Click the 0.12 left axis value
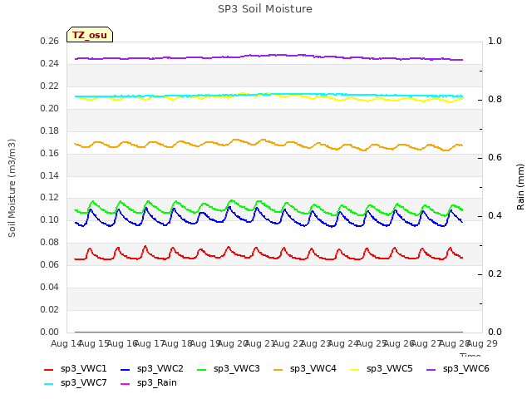This screenshot has height=399, width=532. point(50,198)
